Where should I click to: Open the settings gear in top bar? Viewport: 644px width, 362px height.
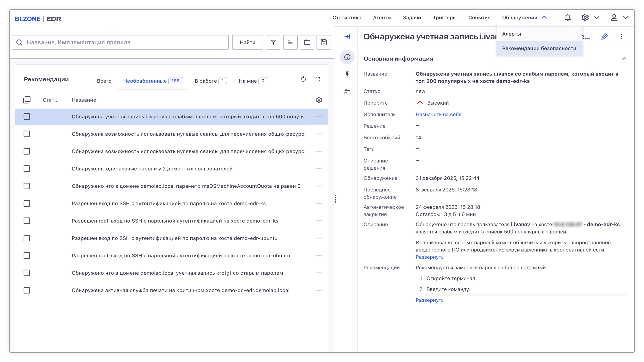pyautogui.click(x=585, y=17)
